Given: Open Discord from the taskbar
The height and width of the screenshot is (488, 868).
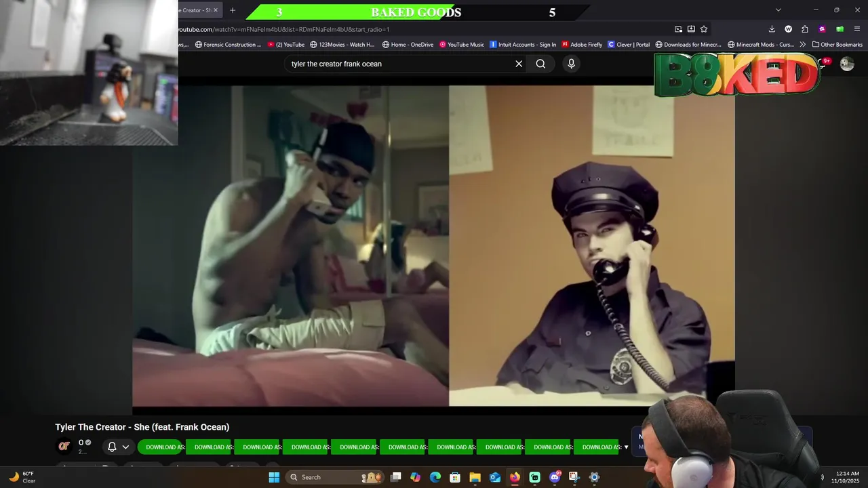Looking at the screenshot, I should pyautogui.click(x=555, y=477).
